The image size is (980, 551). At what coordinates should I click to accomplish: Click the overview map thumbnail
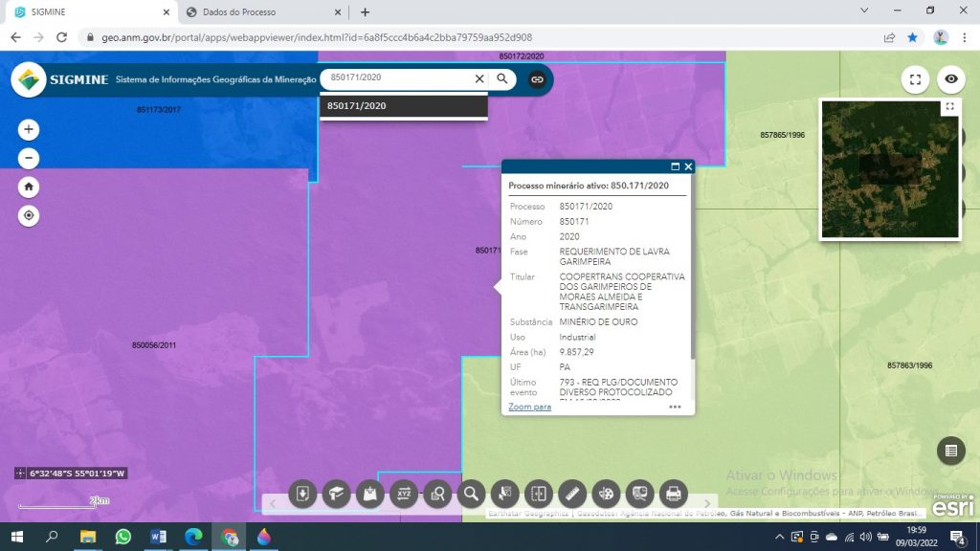tap(889, 169)
